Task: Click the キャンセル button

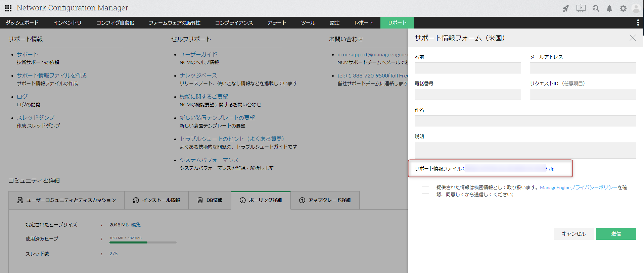Action: 573,234
